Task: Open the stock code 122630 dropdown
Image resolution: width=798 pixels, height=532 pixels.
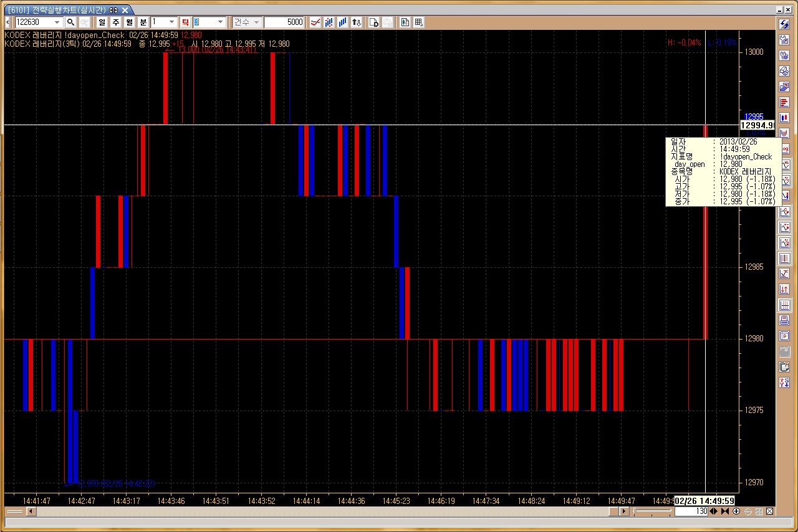Action: click(x=58, y=22)
